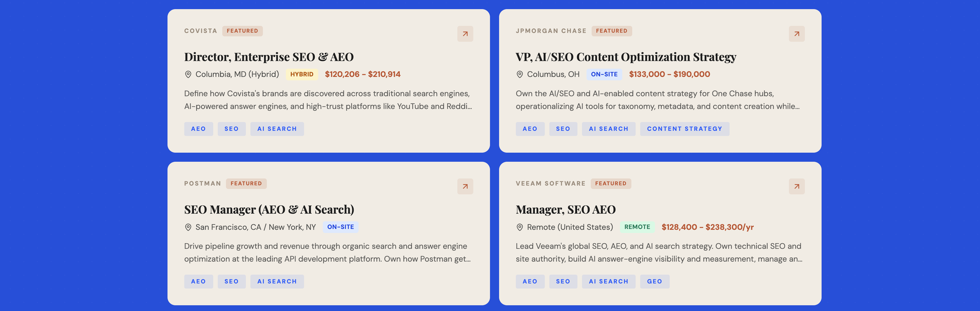This screenshot has width=980, height=311.
Task: Click the description starting "Own the AI/SEO"
Action: [658, 100]
